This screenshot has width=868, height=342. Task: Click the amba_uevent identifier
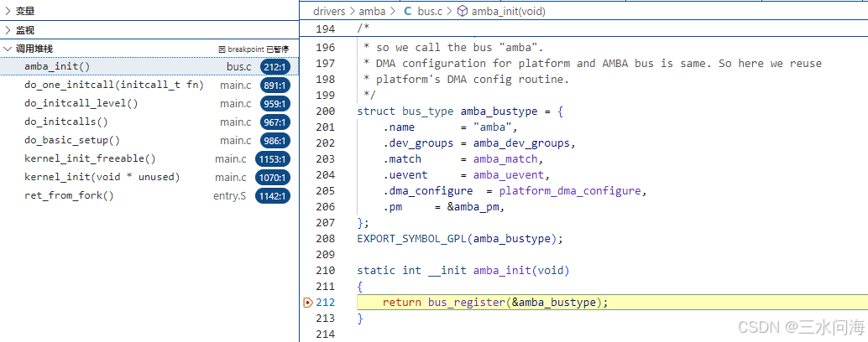pyautogui.click(x=509, y=175)
